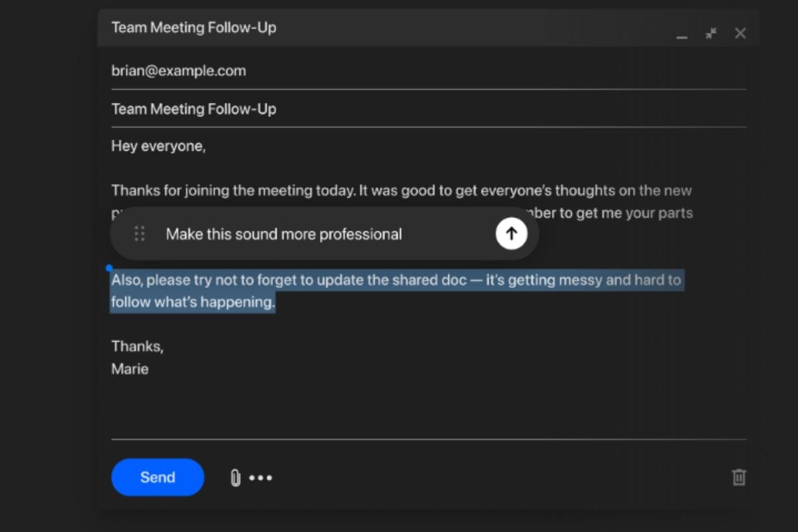Viewport: 798px width, 532px height.
Task: Close the email compose window
Action: (x=740, y=33)
